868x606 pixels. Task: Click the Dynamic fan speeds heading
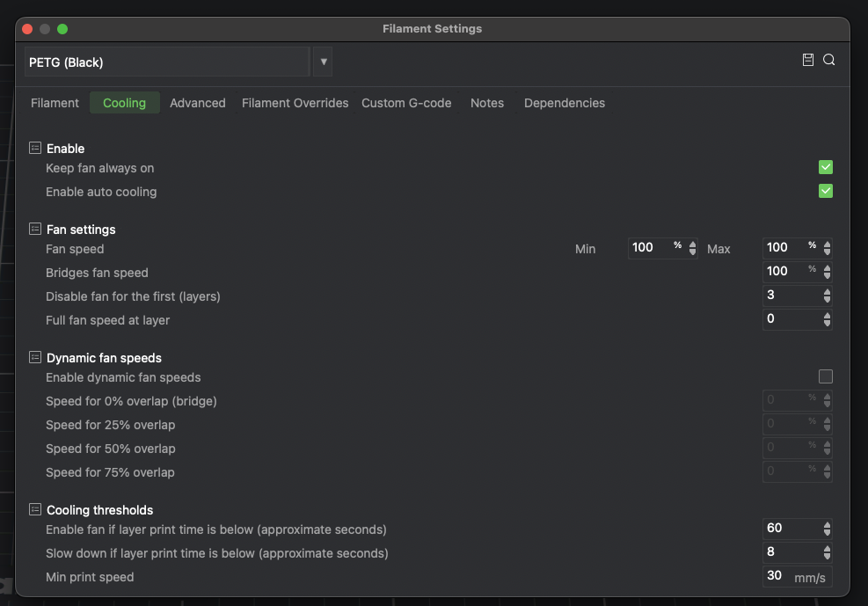pyautogui.click(x=104, y=357)
